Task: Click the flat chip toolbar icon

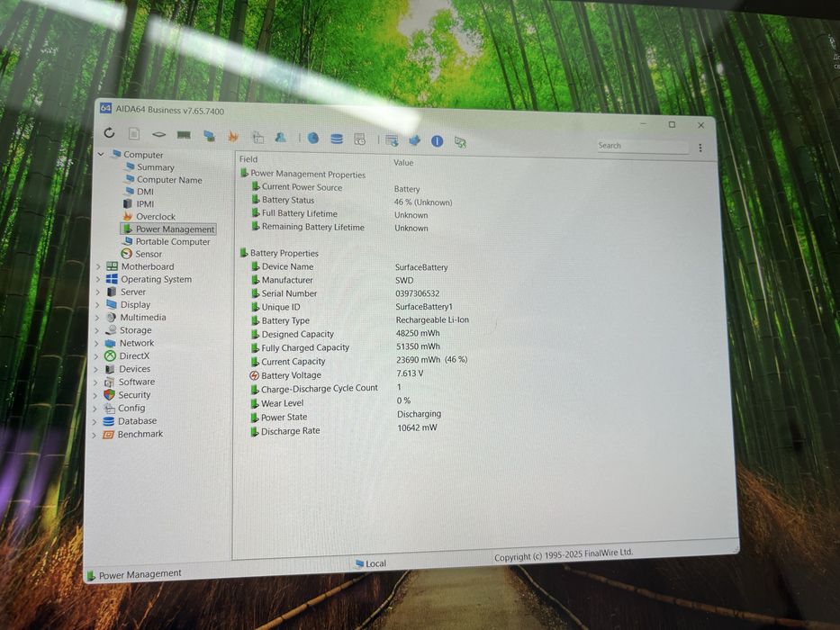Action: pyautogui.click(x=158, y=134)
